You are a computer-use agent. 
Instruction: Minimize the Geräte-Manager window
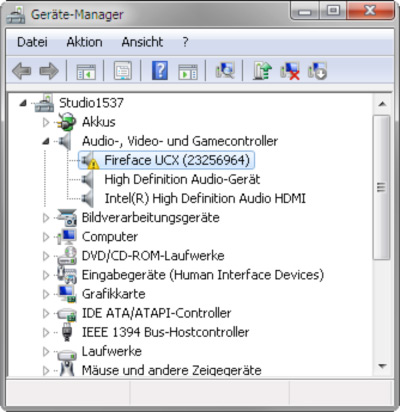305,11
